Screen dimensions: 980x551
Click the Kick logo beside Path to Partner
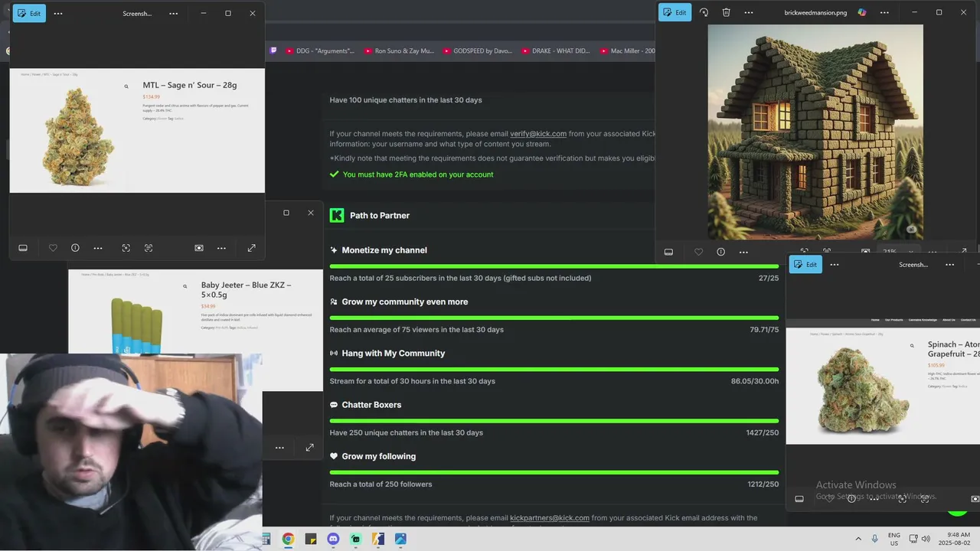pos(337,215)
